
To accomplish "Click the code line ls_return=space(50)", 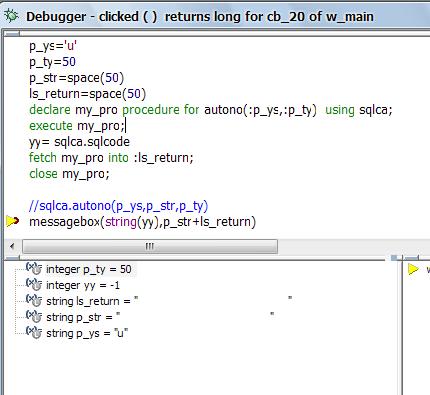I will click(x=88, y=94).
